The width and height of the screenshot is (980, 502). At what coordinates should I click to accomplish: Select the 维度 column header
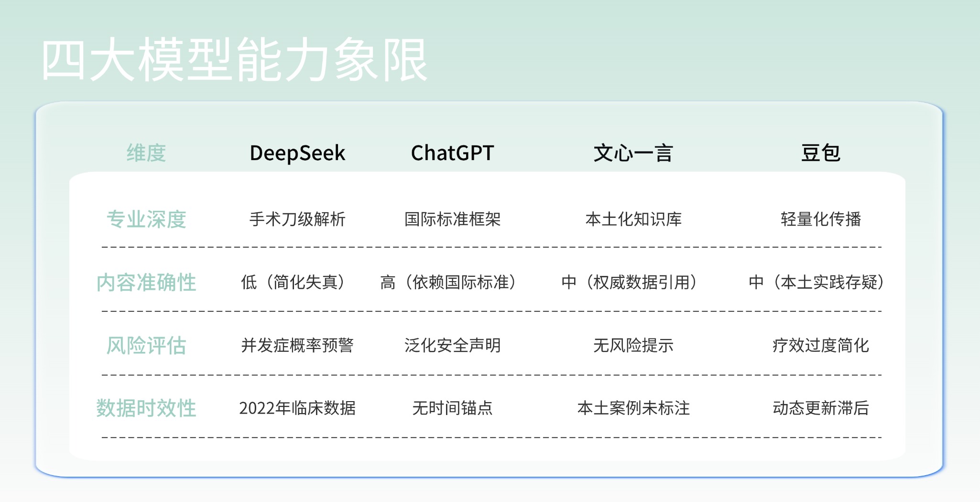tap(146, 153)
